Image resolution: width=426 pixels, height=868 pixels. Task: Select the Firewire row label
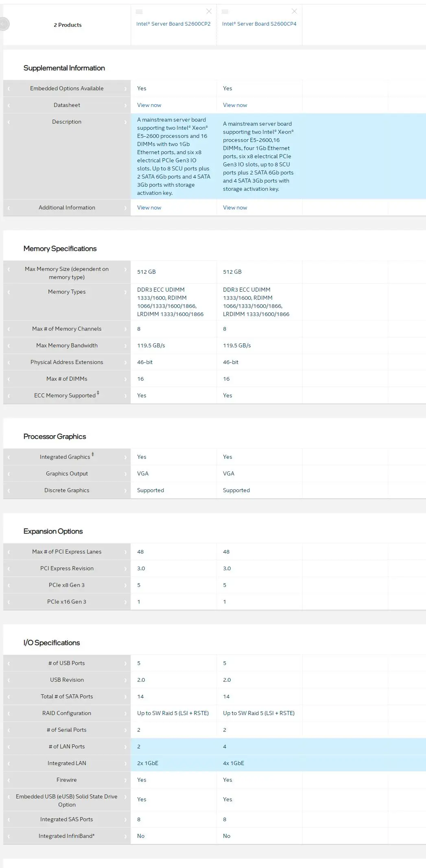(67, 780)
